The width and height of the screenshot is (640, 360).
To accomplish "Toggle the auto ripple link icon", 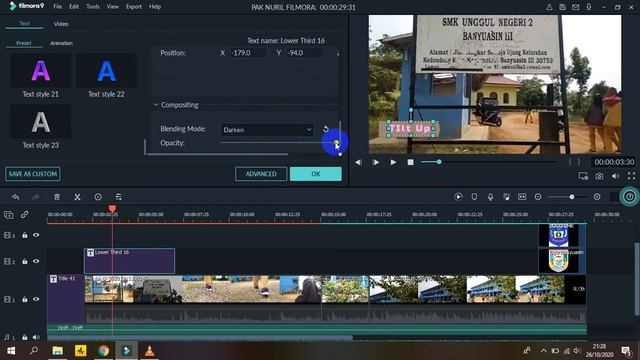I will pos(24,215).
